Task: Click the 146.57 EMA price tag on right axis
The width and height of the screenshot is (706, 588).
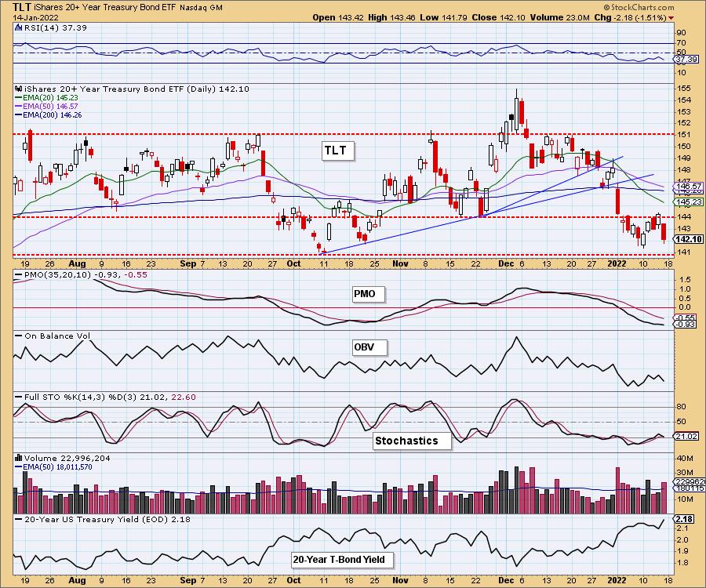Action: pos(689,186)
